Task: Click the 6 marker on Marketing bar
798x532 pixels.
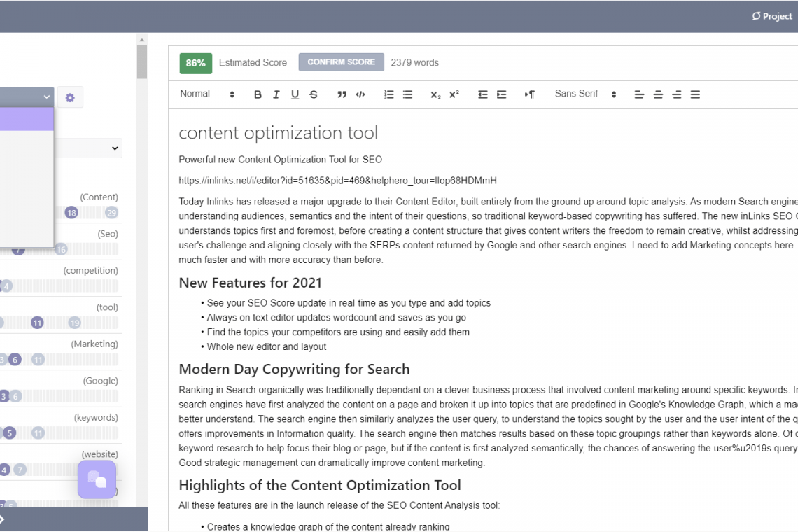Action: (x=15, y=360)
